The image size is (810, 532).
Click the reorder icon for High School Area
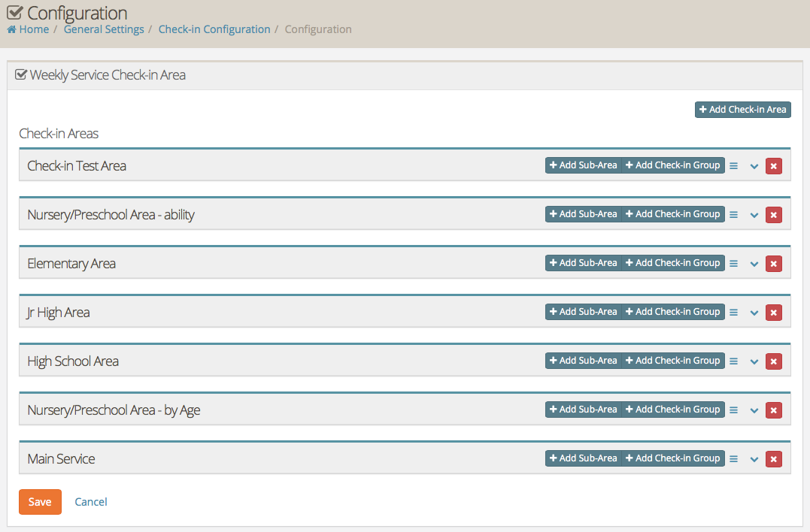(733, 361)
